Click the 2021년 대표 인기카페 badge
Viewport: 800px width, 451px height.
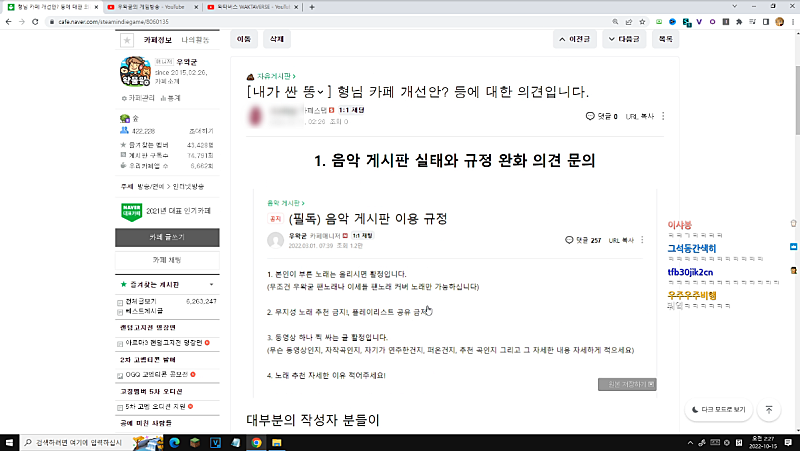click(166, 212)
